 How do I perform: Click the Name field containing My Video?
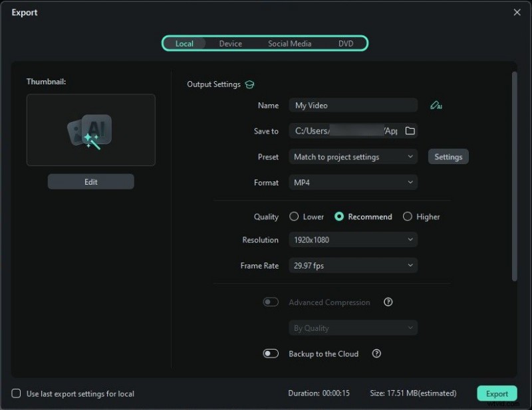point(353,106)
